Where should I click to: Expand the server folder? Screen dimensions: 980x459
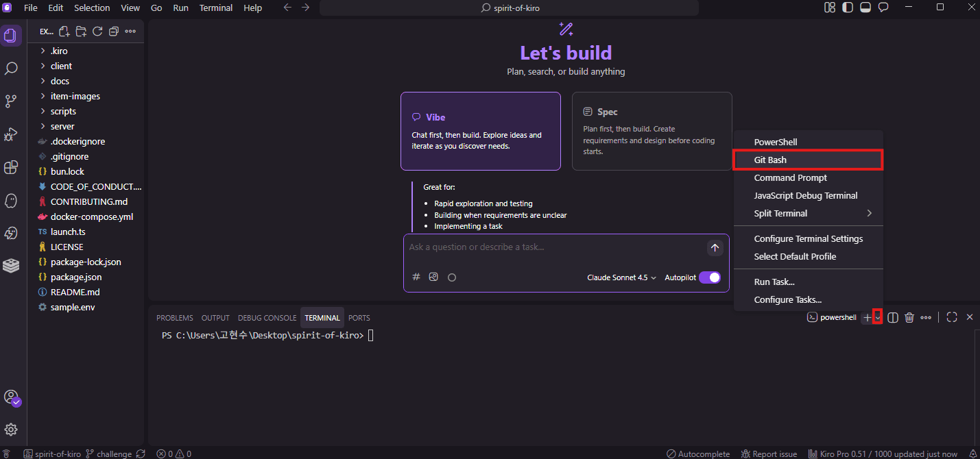pos(62,126)
